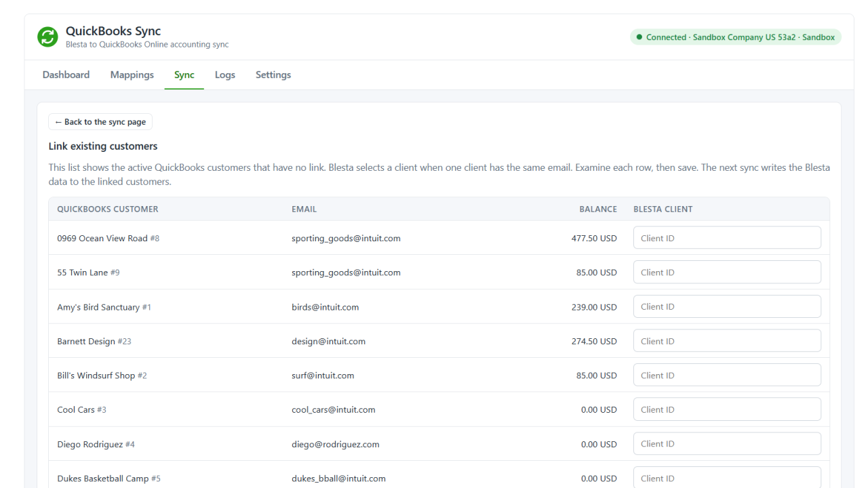
Task: Focus Client ID field for Diego Rodriguez
Action: point(727,444)
